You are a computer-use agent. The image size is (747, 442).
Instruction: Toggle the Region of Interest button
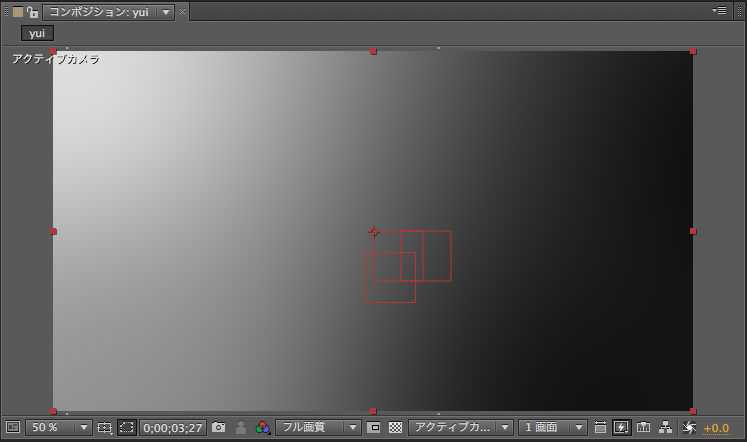point(374,427)
